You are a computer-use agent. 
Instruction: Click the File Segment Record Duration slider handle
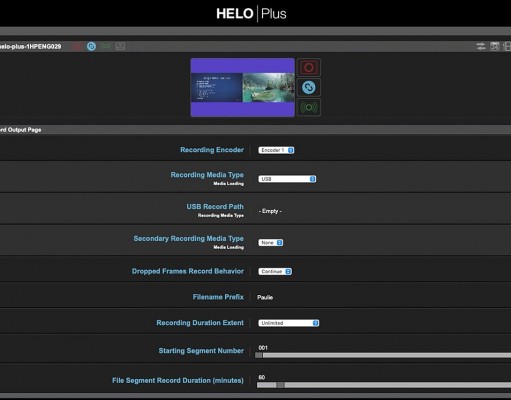[x=280, y=385]
